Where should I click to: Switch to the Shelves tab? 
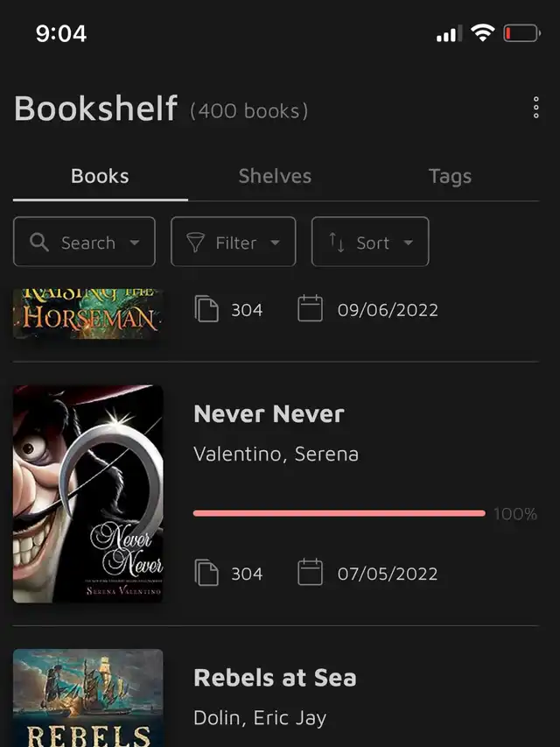[275, 176]
